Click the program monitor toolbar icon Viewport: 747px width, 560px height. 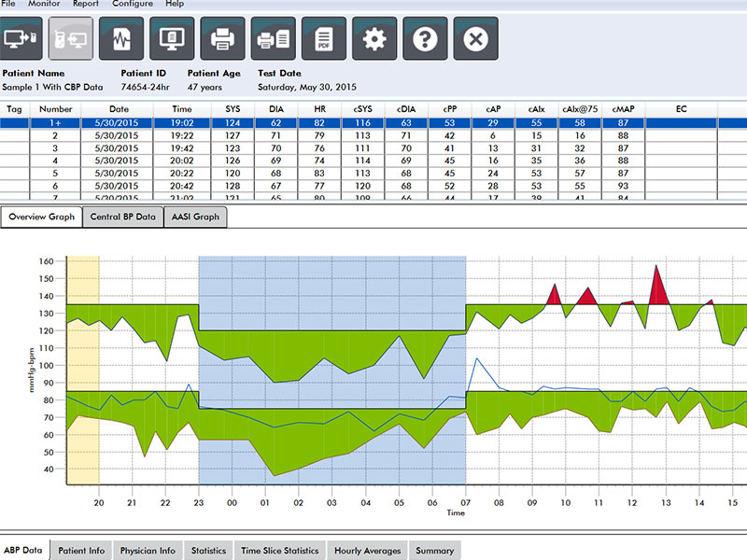click(21, 38)
